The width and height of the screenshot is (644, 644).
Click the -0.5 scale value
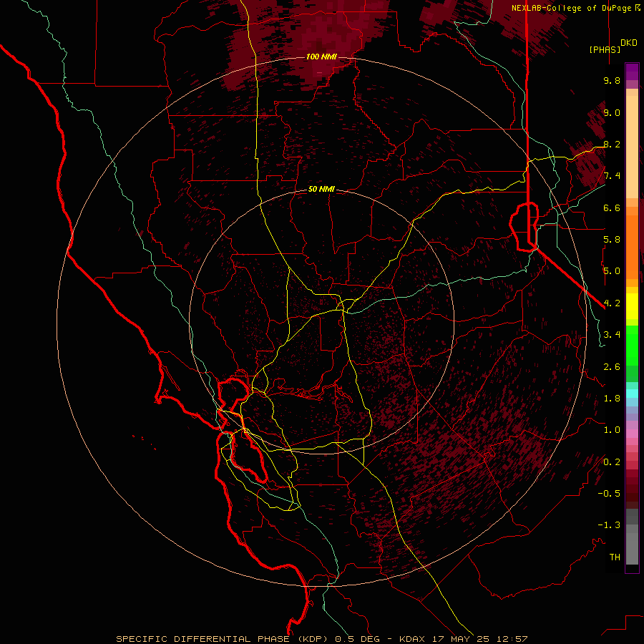[609, 494]
